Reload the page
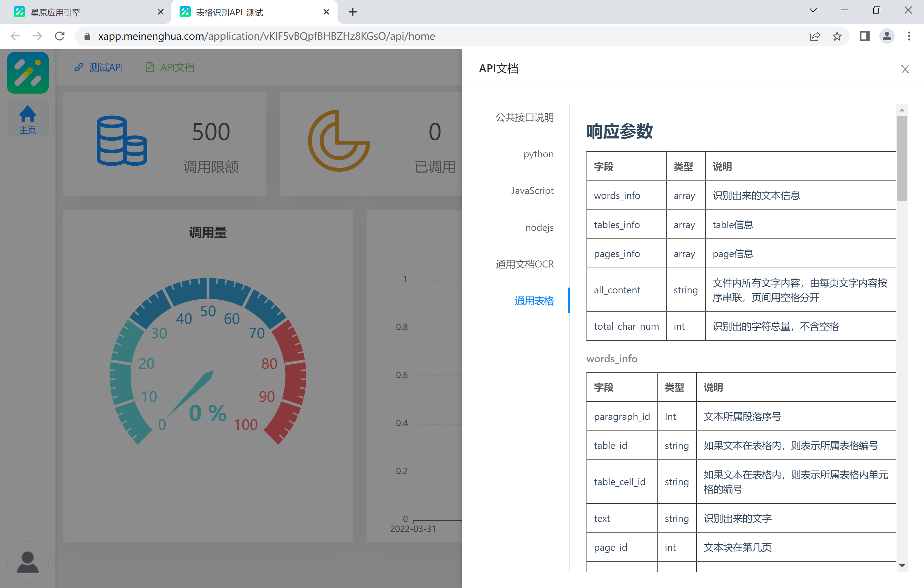The width and height of the screenshot is (924, 588). point(59,36)
